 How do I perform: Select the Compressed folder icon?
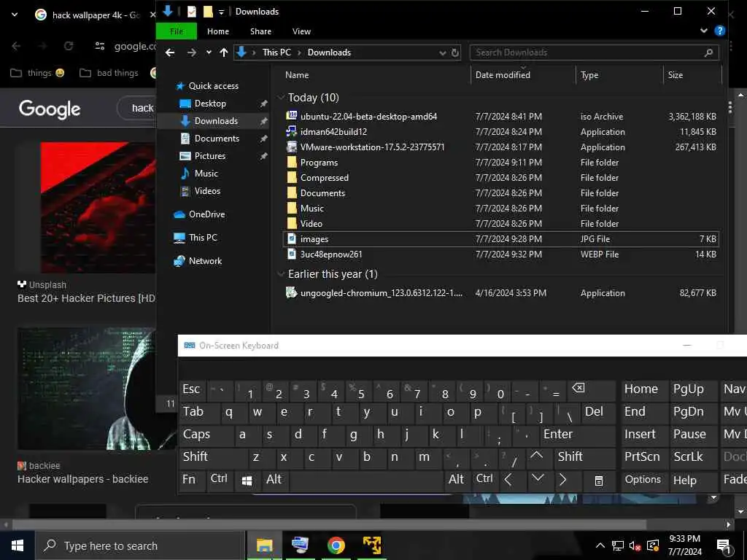[292, 177]
